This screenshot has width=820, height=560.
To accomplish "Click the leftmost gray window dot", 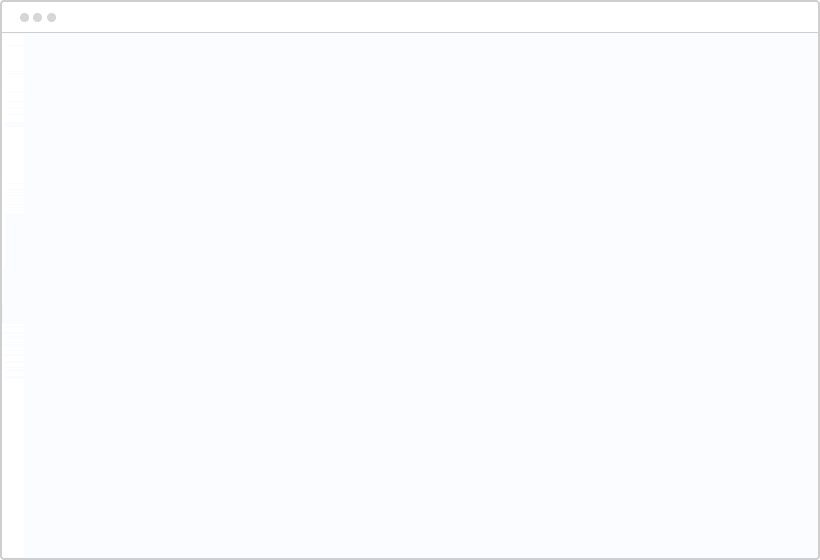I will (24, 17).
